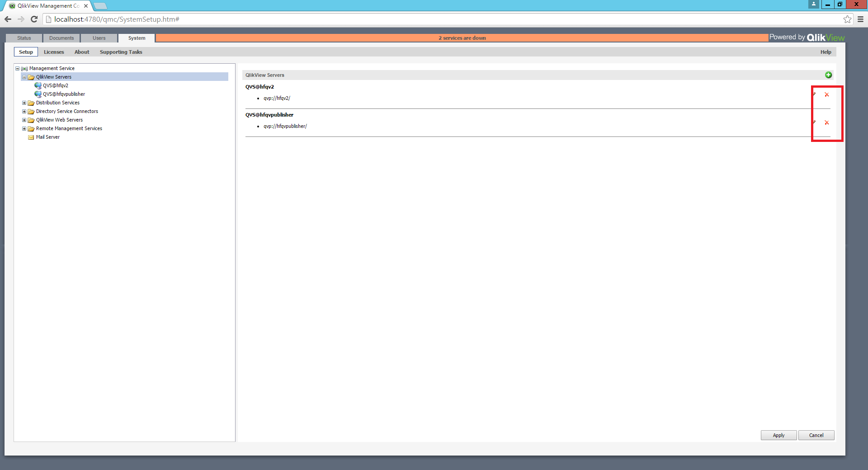Edit QVS@hfqvpublisher with its pencil icon
This screenshot has height=470, width=868.
coord(814,122)
